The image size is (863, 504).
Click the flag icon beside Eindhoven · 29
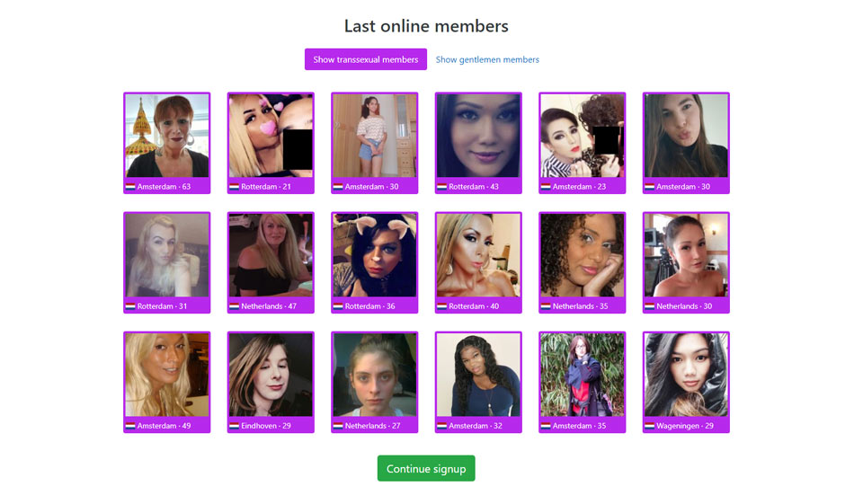coord(234,426)
